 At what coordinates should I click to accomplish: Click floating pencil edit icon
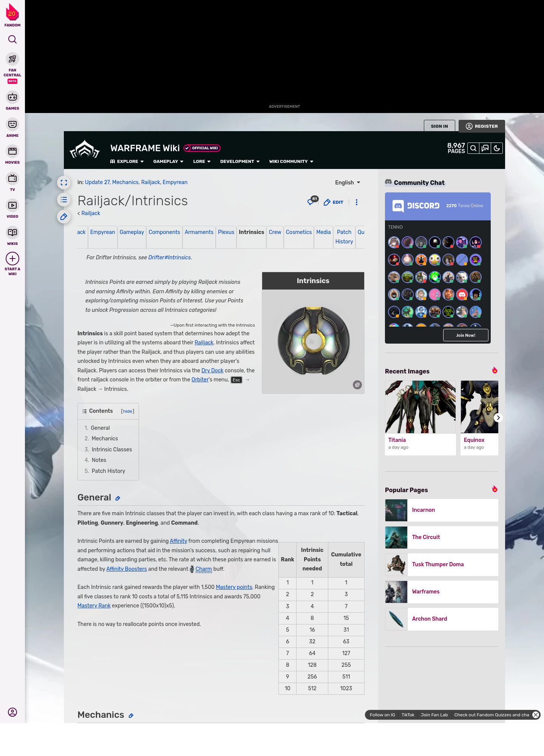pos(64,217)
